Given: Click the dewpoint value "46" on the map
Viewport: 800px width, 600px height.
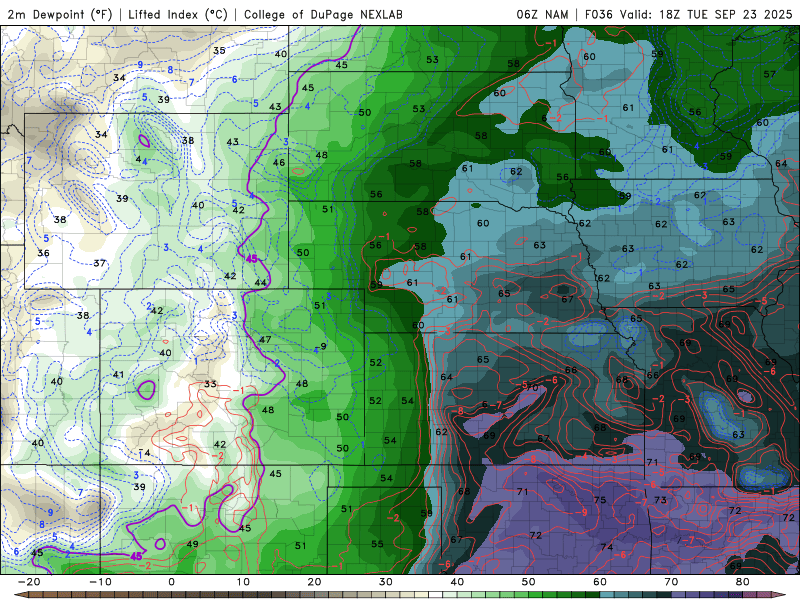Looking at the screenshot, I should coord(279,163).
